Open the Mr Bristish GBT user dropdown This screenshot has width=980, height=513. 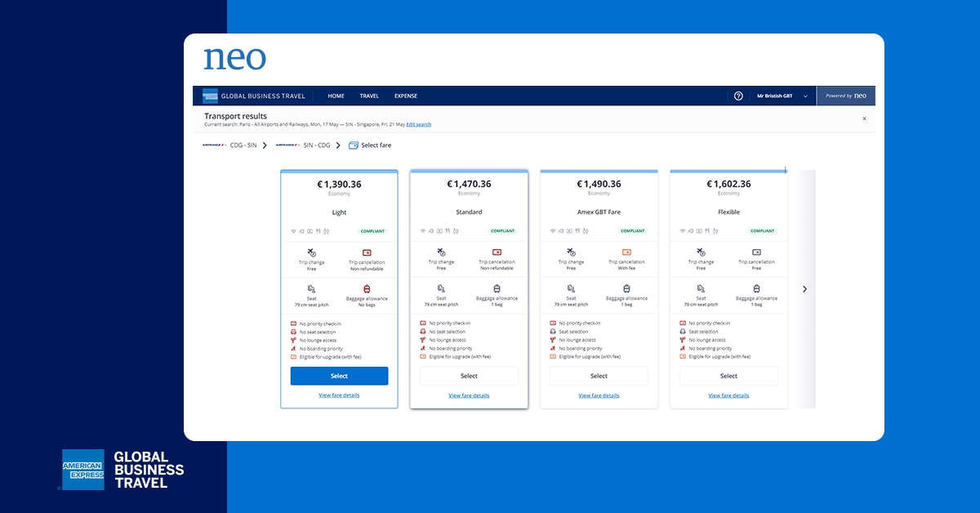pyautogui.click(x=782, y=96)
